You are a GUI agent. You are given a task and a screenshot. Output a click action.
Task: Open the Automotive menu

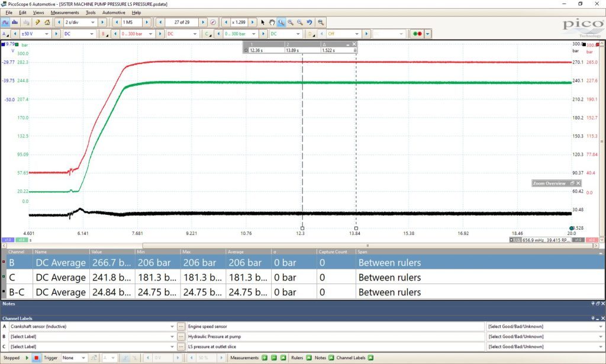114,12
